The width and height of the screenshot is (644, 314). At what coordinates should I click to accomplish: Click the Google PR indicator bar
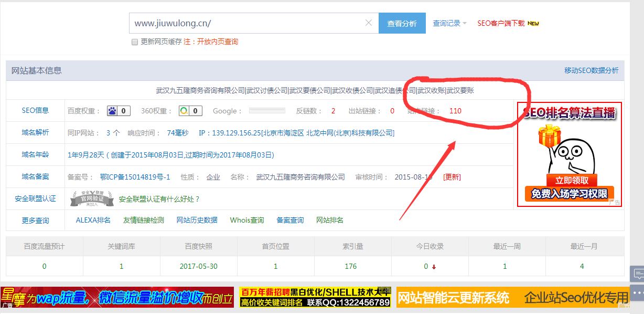[266, 110]
